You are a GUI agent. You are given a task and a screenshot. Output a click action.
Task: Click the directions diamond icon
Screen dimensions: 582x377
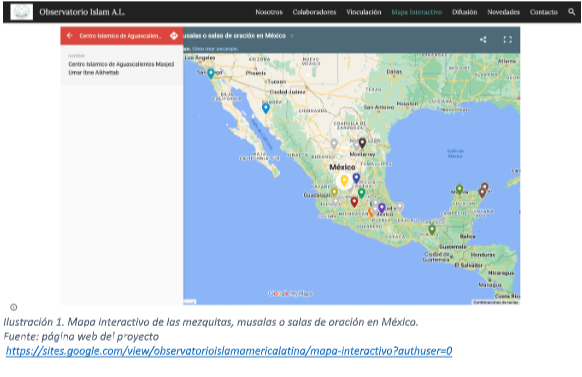174,36
